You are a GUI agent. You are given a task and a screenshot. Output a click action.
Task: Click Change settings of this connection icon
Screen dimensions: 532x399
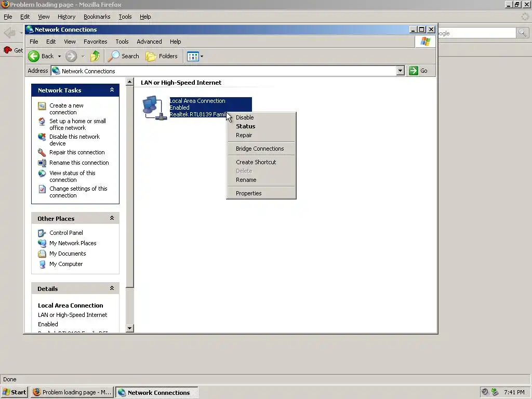tap(42, 189)
